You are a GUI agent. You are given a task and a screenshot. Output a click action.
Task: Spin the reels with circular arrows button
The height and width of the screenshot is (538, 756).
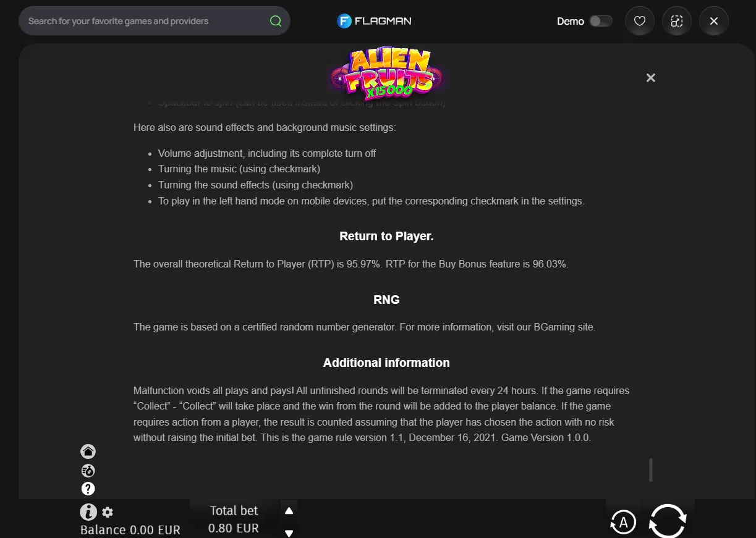[x=668, y=521]
